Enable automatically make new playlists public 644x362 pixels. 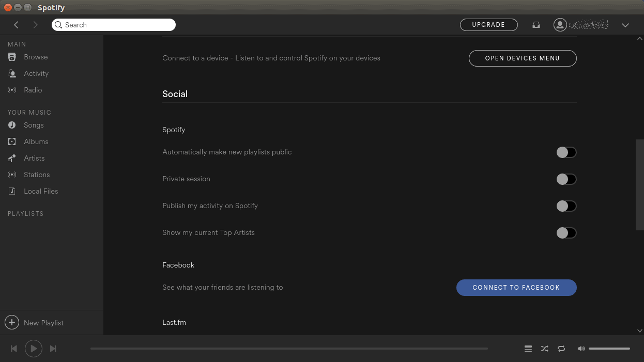[566, 152]
